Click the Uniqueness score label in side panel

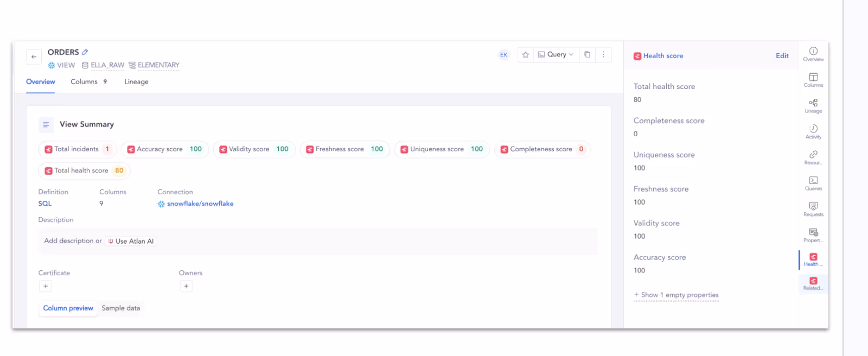[664, 155]
